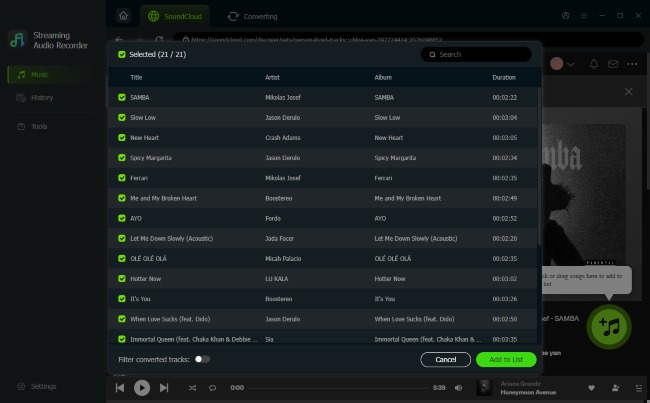Uncheck the Ferrari track checkbox
Screen dimensions: 650x403
[x=121, y=178]
